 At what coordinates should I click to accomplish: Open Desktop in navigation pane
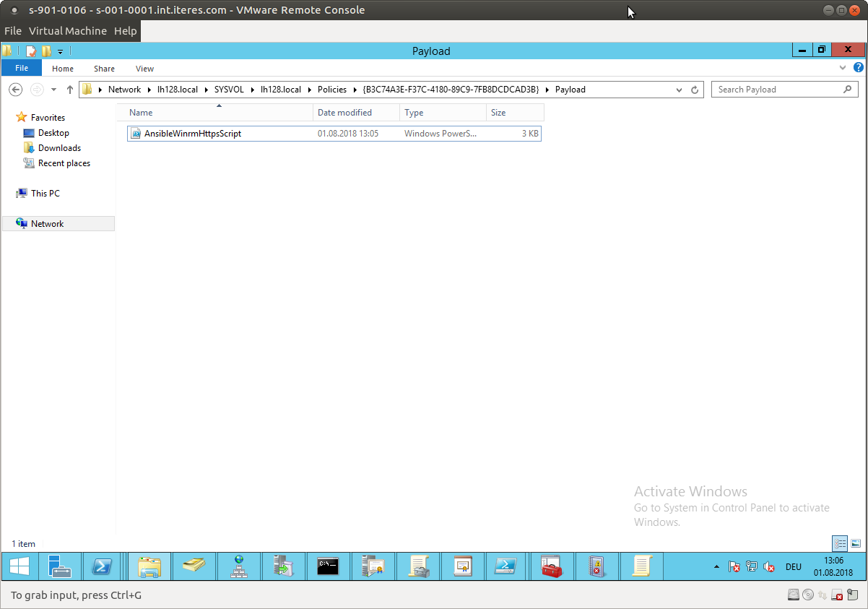[x=53, y=133]
